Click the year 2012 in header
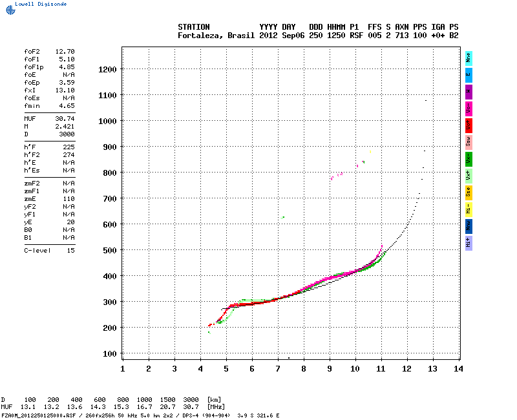This screenshot has width=517, height=420. click(x=268, y=36)
